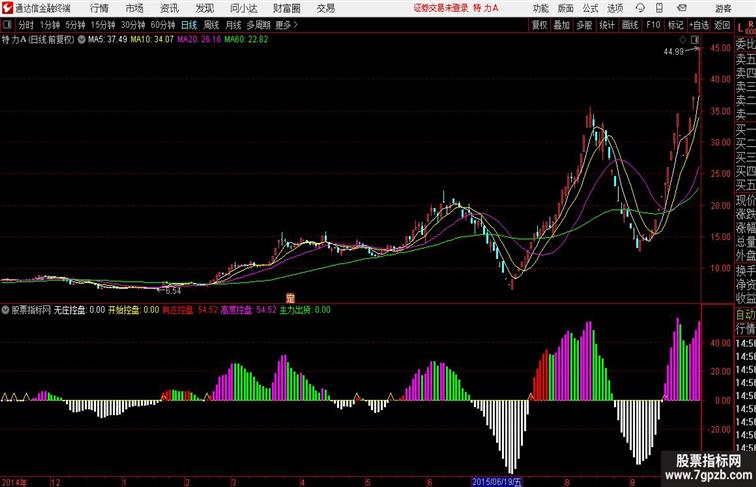
Task: Click the 6.54 low price label
Action: pyautogui.click(x=173, y=291)
